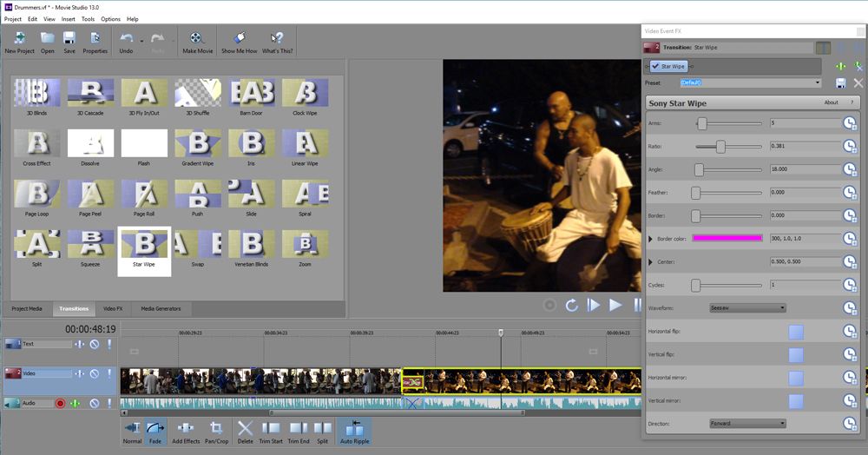Image resolution: width=868 pixels, height=455 pixels.
Task: Click the Add Effects tool
Action: (186, 432)
